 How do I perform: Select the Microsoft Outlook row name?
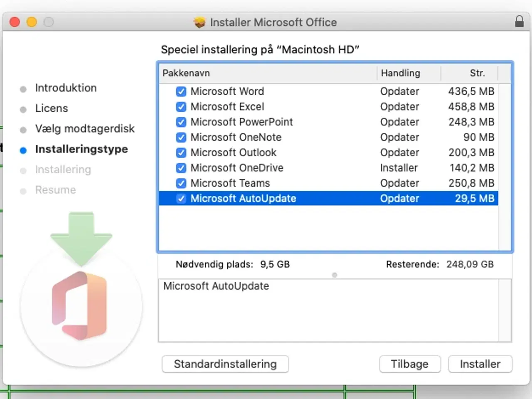coord(234,153)
